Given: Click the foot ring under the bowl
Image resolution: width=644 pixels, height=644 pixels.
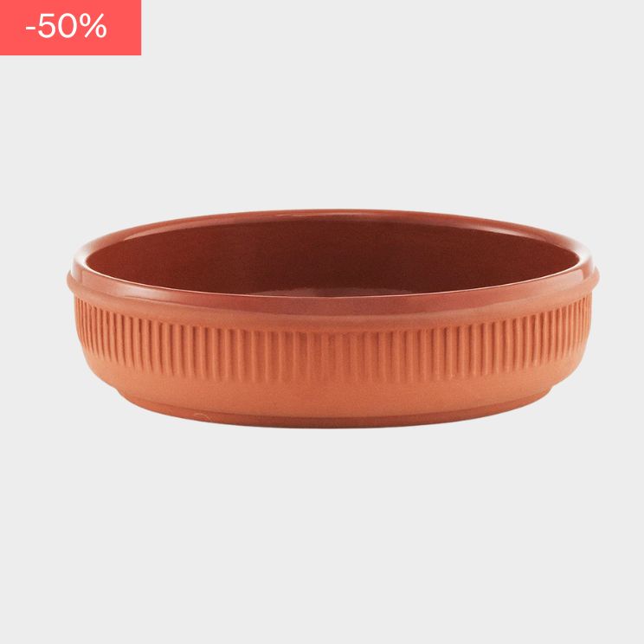Looking at the screenshot, I should (332, 420).
